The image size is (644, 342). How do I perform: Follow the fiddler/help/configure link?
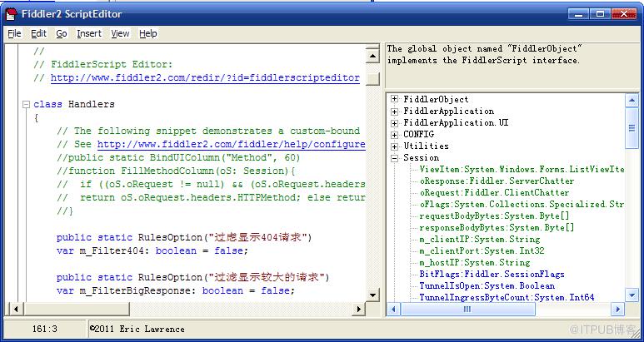coord(232,144)
